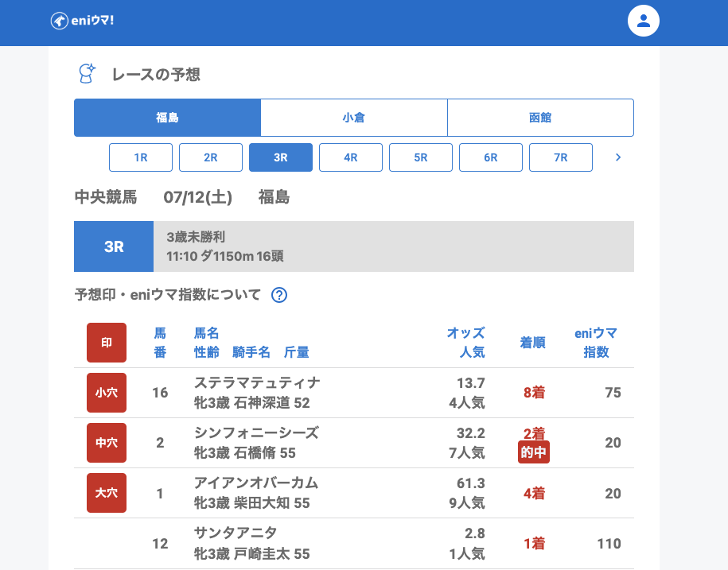Choose race 7R

tap(561, 157)
